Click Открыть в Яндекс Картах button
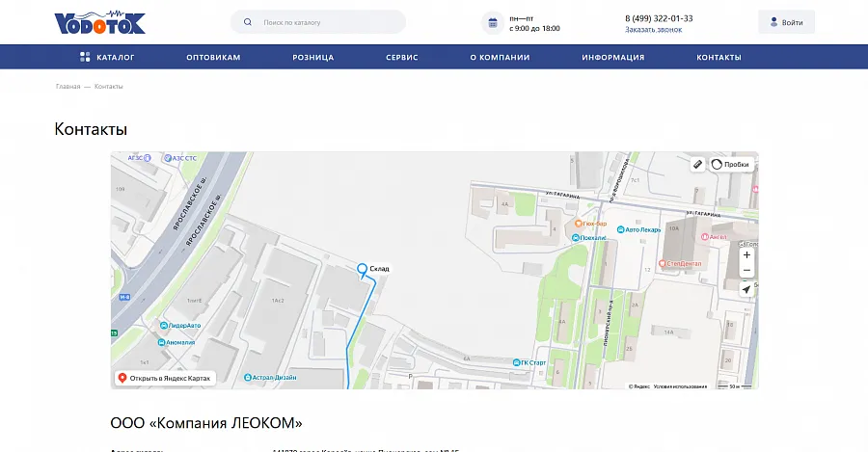Image resolution: width=868 pixels, height=452 pixels. 165,378
